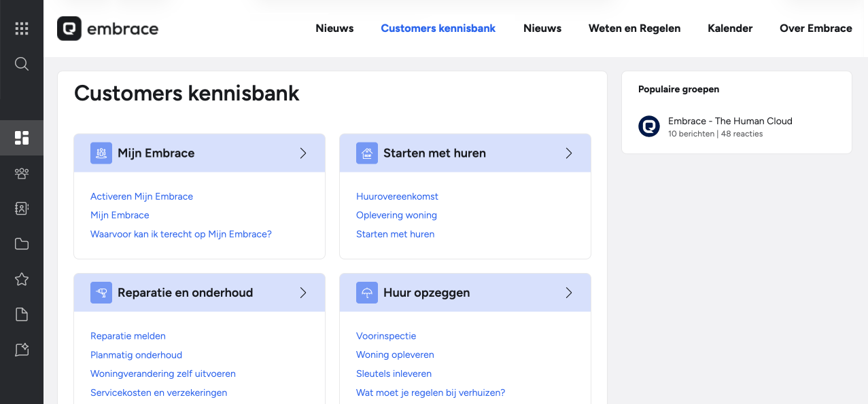Click the Reparatie en onderhoud category heading
This screenshot has height=404, width=868.
point(185,293)
